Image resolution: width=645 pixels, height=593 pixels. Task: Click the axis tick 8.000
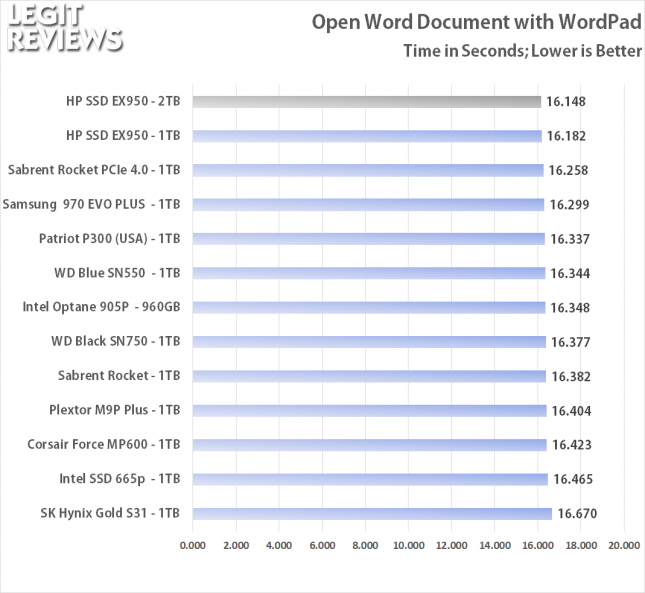(365, 546)
